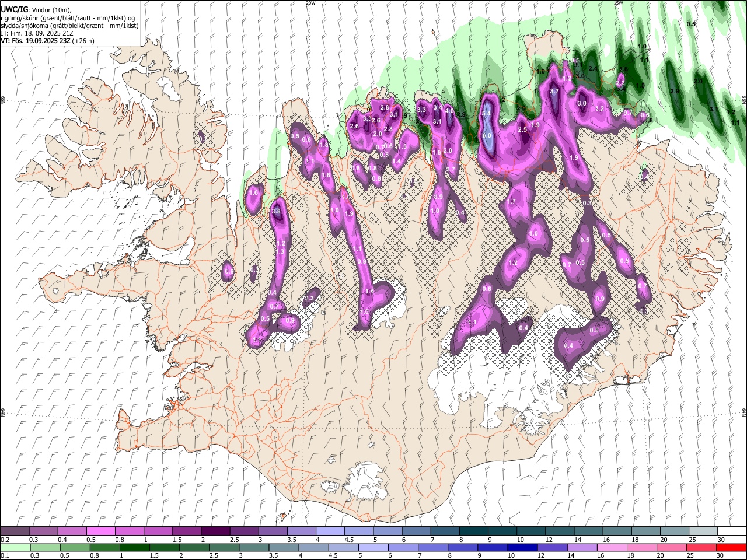This screenshot has height=560, width=747.
Task: Click the '15W' longitude label at top
Action: (617, 3)
